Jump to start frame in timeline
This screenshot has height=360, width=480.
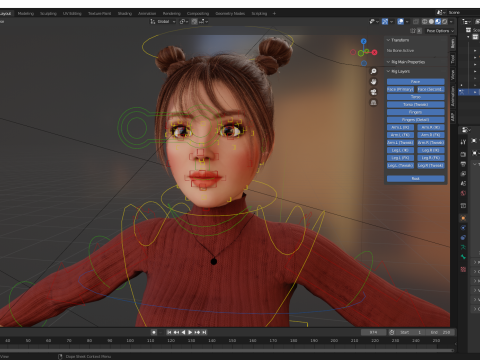coord(169,332)
